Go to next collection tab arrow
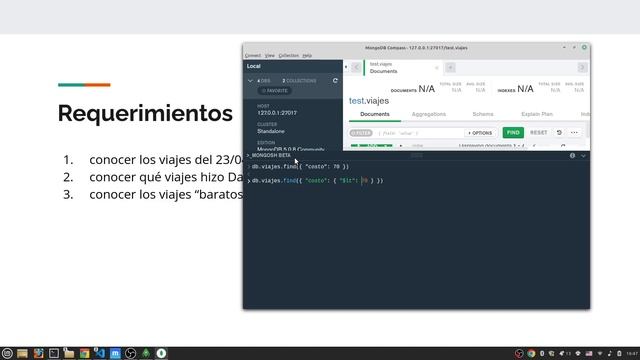The width and height of the screenshot is (640, 360). pyautogui.click(x=582, y=68)
